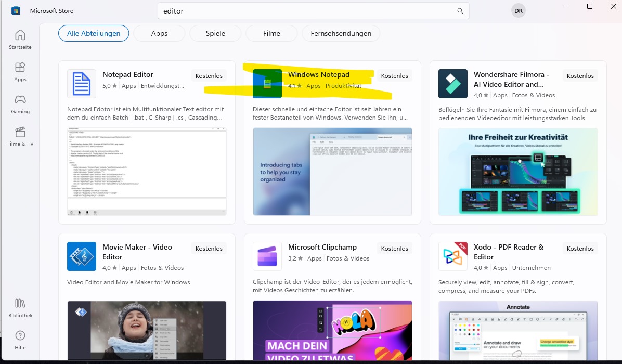Click the 5,0 star rating of Notepad Editor
Viewport: 622px width, 364px height.
point(110,86)
